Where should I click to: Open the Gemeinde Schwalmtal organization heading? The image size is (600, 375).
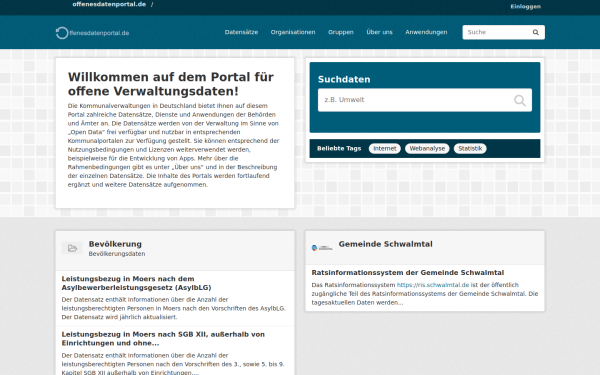tap(386, 244)
